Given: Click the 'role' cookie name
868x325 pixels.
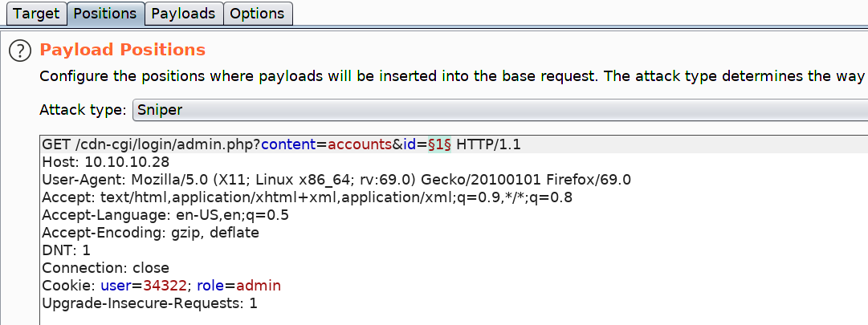Looking at the screenshot, I should [210, 286].
